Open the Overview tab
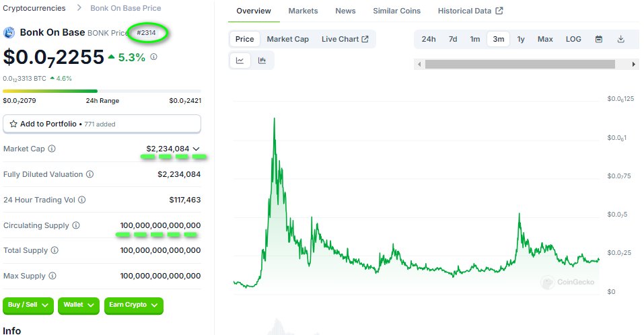Screen dimensions: 644x335 [x=254, y=11]
